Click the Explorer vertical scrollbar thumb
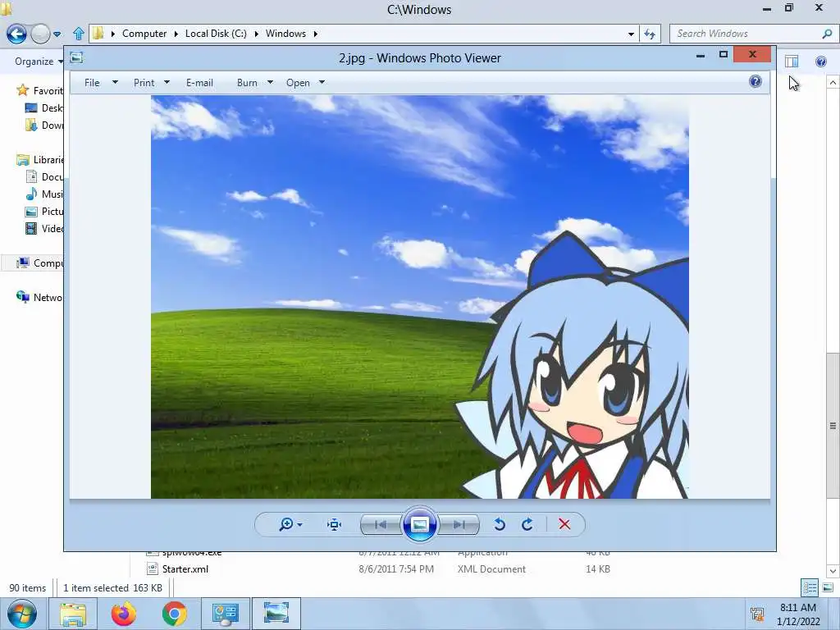Image resolution: width=840 pixels, height=630 pixels. coord(833,426)
